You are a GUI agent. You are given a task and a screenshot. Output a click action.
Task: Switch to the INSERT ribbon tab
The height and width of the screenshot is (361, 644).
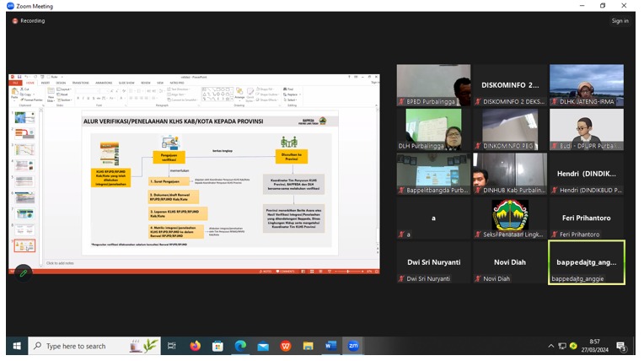pos(44,83)
